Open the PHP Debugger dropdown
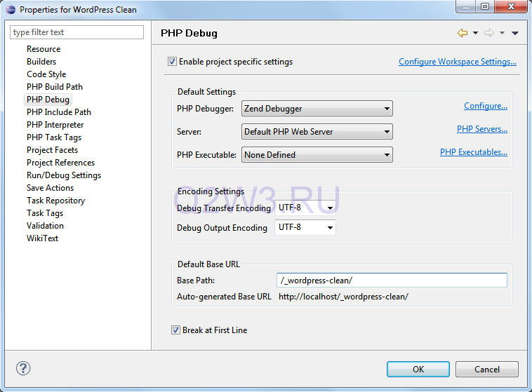Viewport: 532px width, 392px height. 317,109
